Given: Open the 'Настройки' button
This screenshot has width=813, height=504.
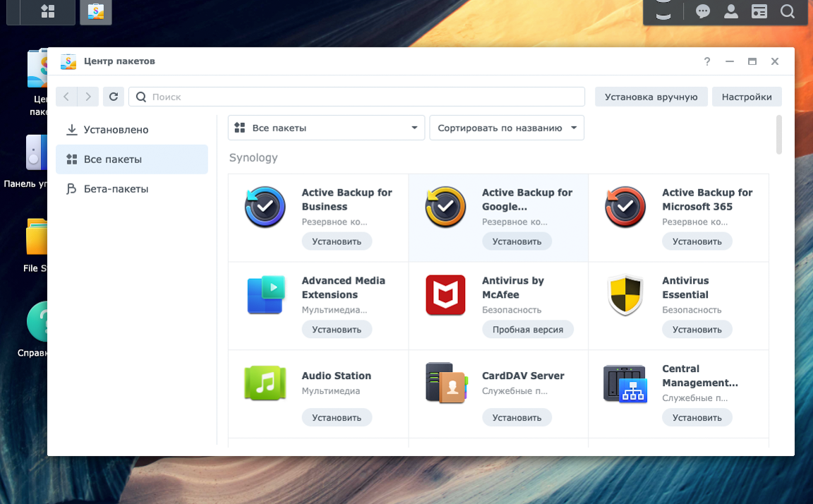Looking at the screenshot, I should point(747,97).
